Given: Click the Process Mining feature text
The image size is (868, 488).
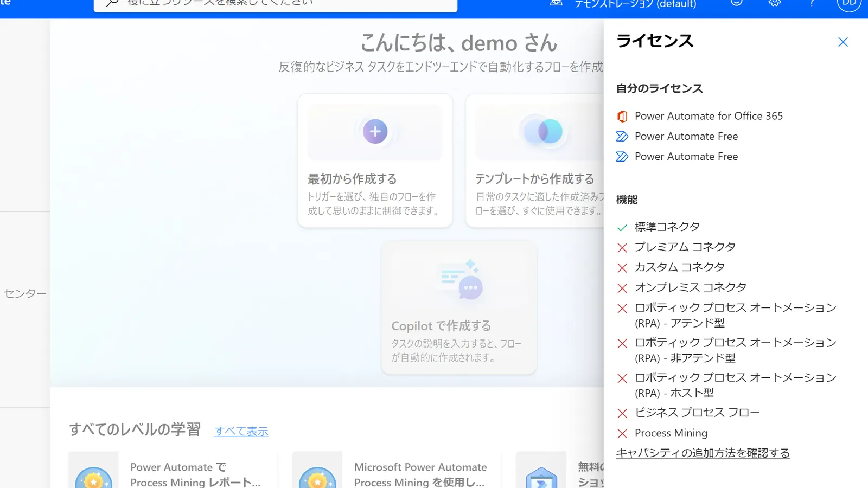Looking at the screenshot, I should click(671, 433).
